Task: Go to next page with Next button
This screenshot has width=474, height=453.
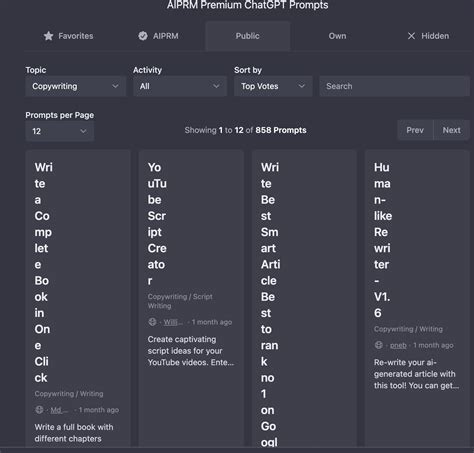Action: coord(451,130)
